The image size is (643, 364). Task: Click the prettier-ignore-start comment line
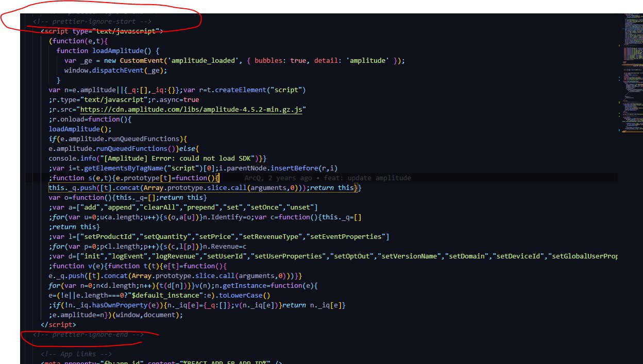point(92,22)
